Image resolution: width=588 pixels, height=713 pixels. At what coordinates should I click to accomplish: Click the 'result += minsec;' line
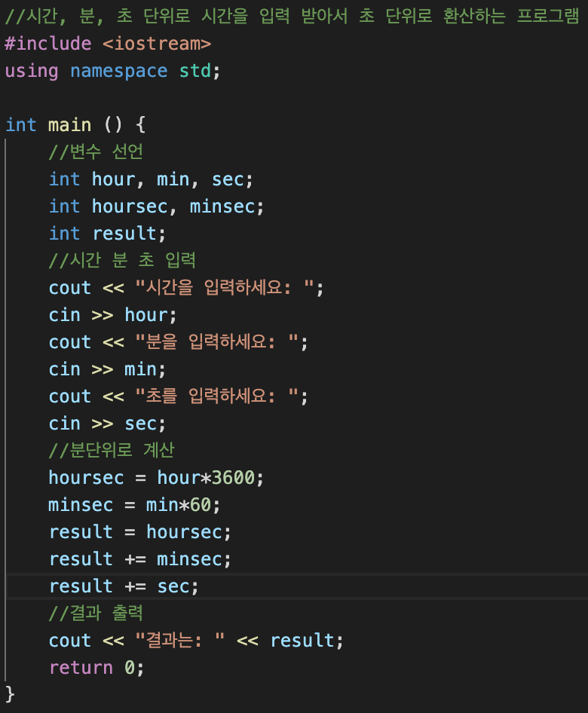(x=139, y=558)
